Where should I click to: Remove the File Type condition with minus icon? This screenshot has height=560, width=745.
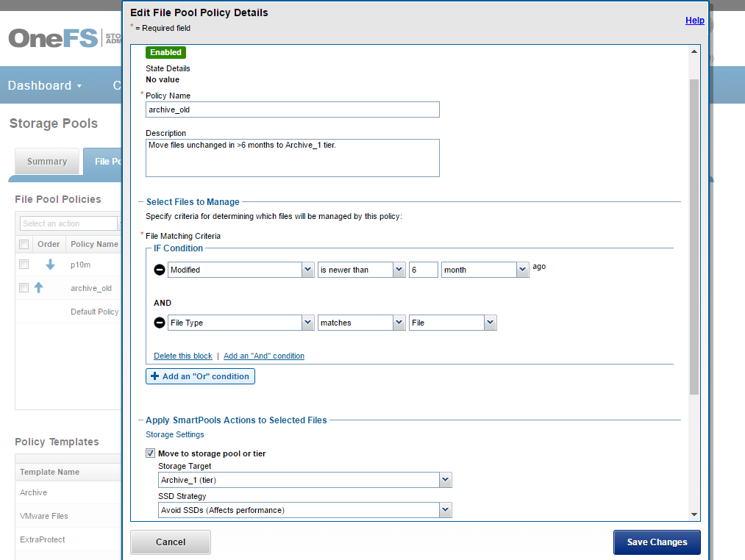click(160, 322)
